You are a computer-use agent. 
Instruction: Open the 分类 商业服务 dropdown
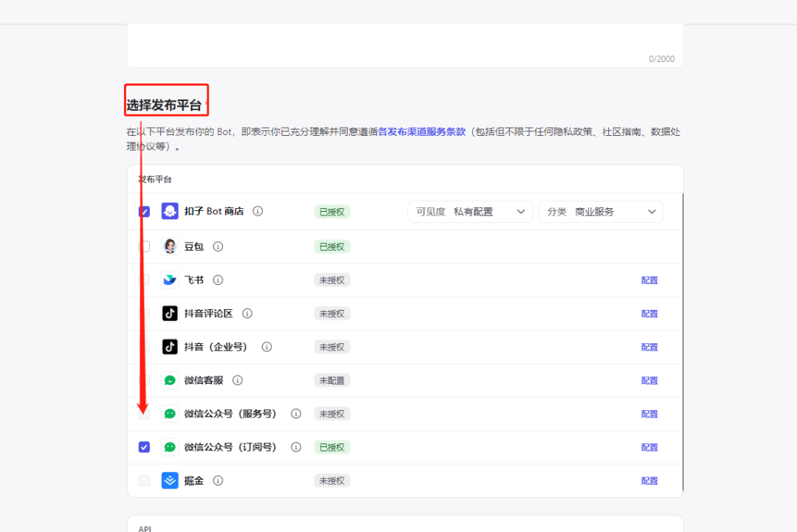click(601, 212)
